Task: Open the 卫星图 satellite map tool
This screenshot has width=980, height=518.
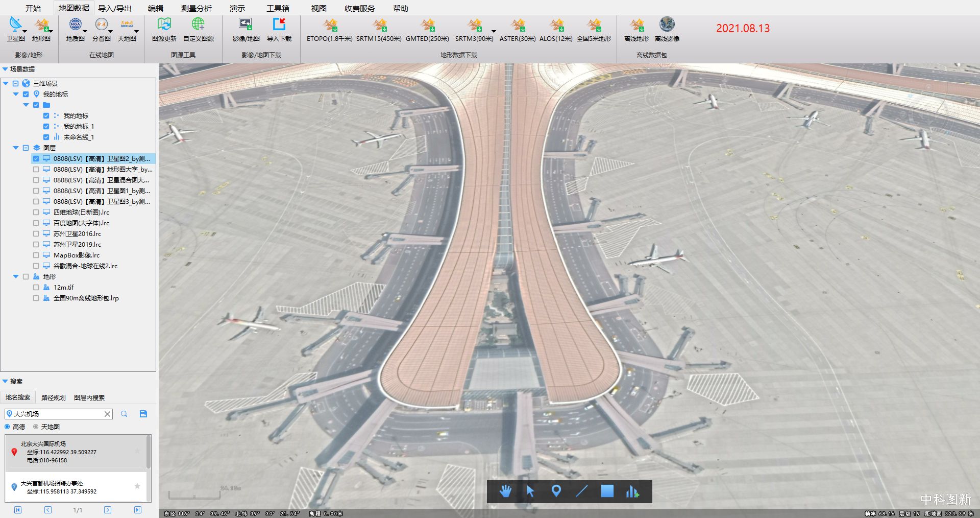Action: [15, 29]
